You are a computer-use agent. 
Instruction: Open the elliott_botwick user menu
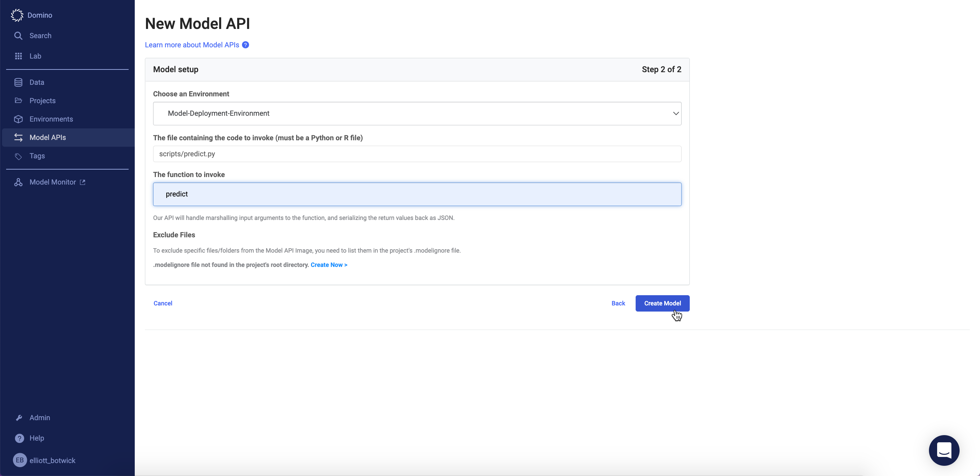(44, 460)
